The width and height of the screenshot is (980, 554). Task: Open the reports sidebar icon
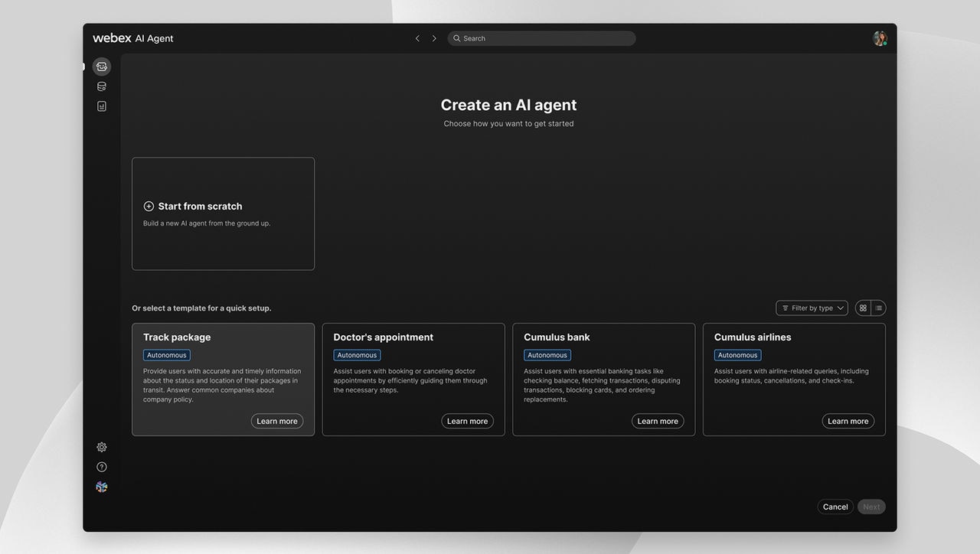pyautogui.click(x=102, y=106)
